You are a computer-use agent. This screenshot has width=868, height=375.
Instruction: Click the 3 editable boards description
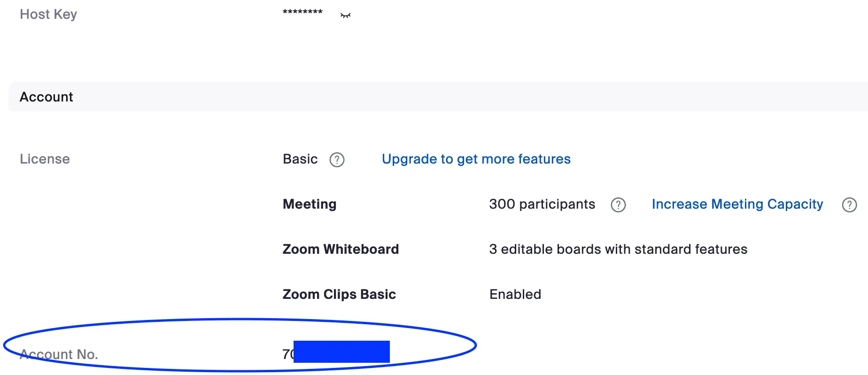point(618,249)
